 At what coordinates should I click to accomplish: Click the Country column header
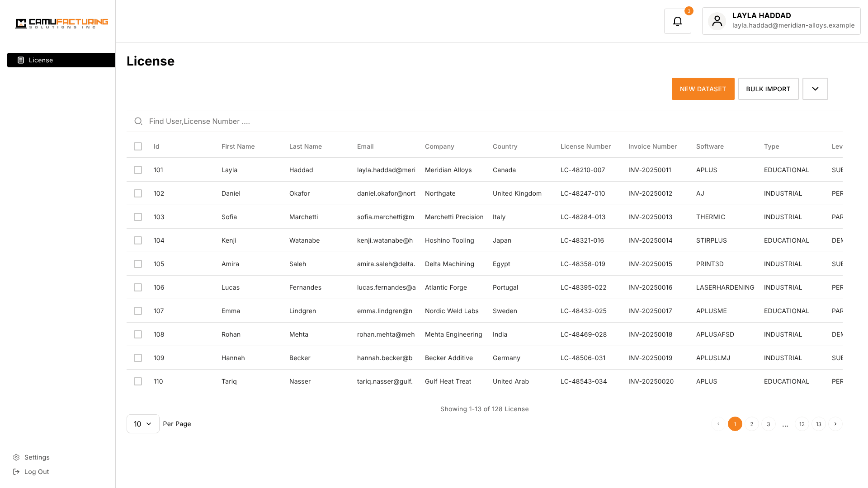pyautogui.click(x=505, y=146)
